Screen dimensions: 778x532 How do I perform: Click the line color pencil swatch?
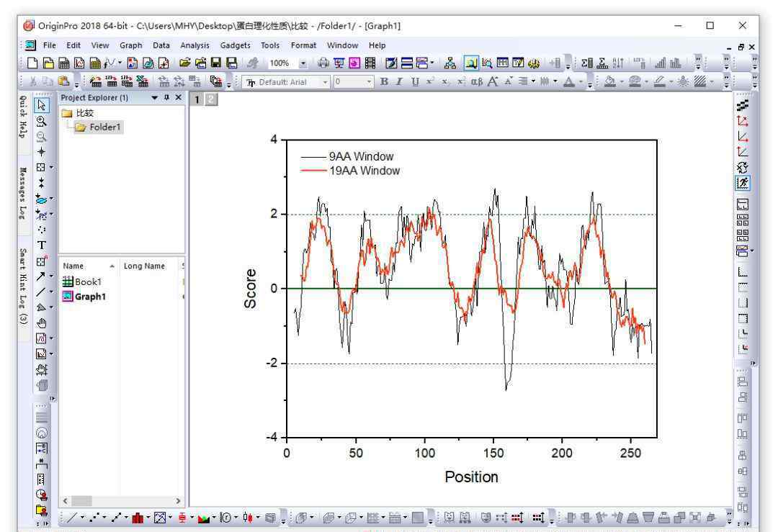659,82
